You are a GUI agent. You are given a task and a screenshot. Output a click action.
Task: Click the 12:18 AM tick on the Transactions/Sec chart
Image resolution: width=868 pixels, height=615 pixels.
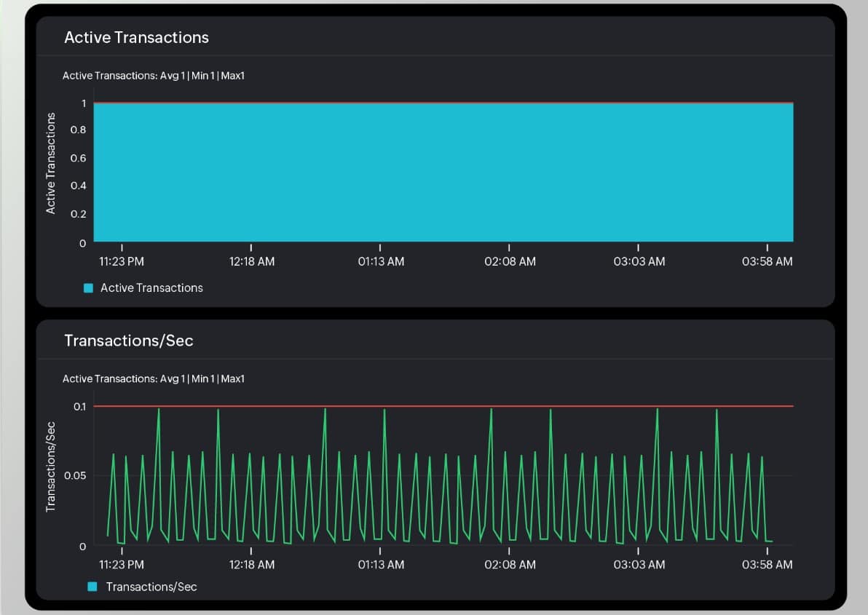[x=252, y=565]
